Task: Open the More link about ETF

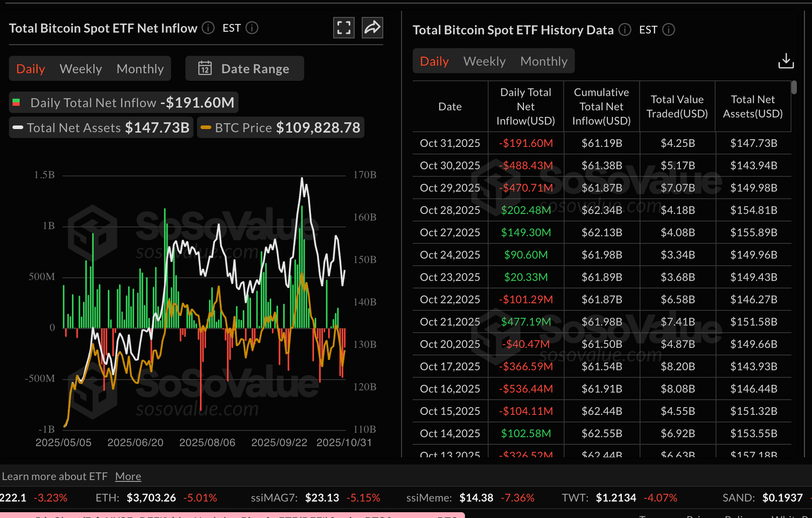Action: 128,476
